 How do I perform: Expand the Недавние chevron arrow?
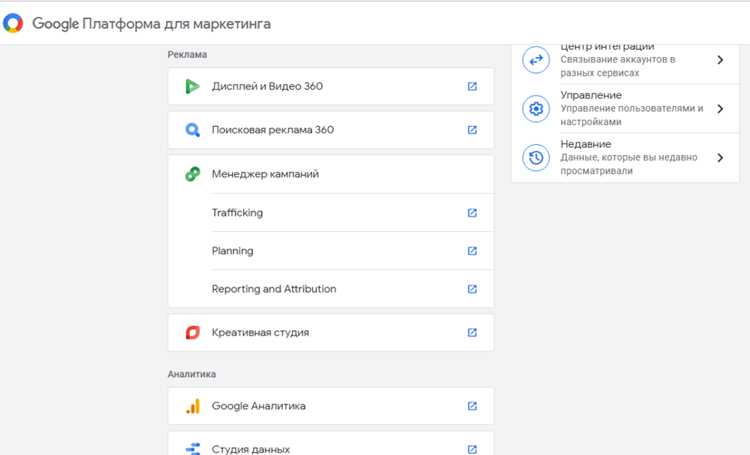[x=720, y=157]
